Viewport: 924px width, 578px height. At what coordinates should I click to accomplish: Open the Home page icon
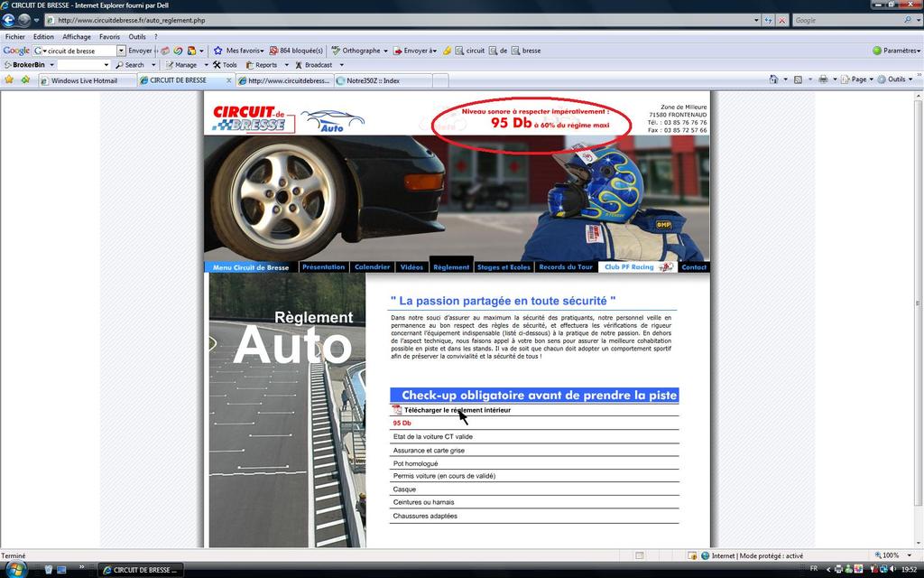(x=773, y=79)
